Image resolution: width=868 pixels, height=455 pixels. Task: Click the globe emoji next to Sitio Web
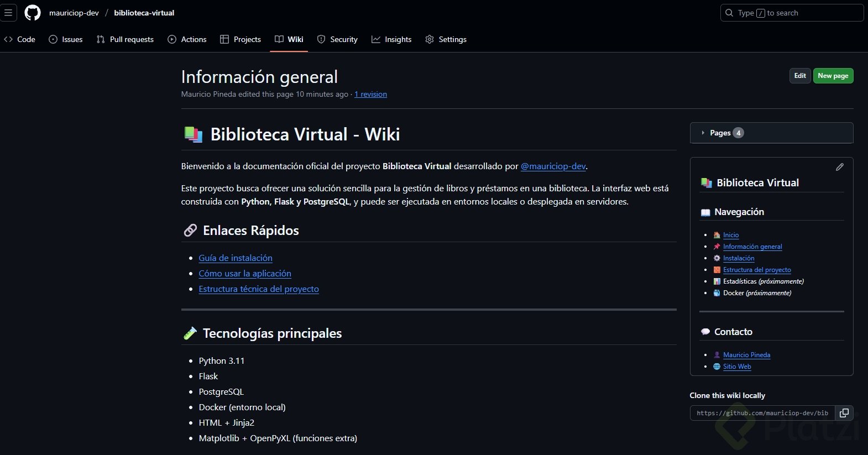coord(717,367)
